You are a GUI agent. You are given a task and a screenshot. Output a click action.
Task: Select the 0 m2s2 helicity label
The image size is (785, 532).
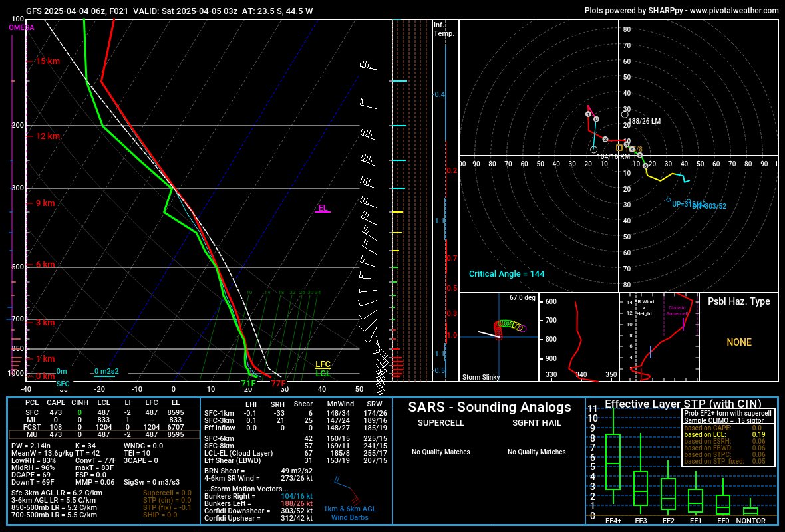point(106,371)
